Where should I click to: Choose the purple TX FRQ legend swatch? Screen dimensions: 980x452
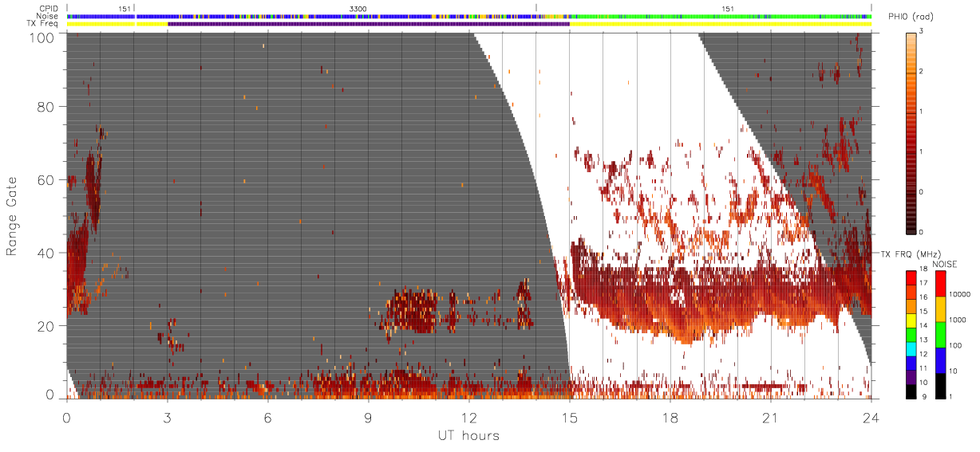coord(911,377)
